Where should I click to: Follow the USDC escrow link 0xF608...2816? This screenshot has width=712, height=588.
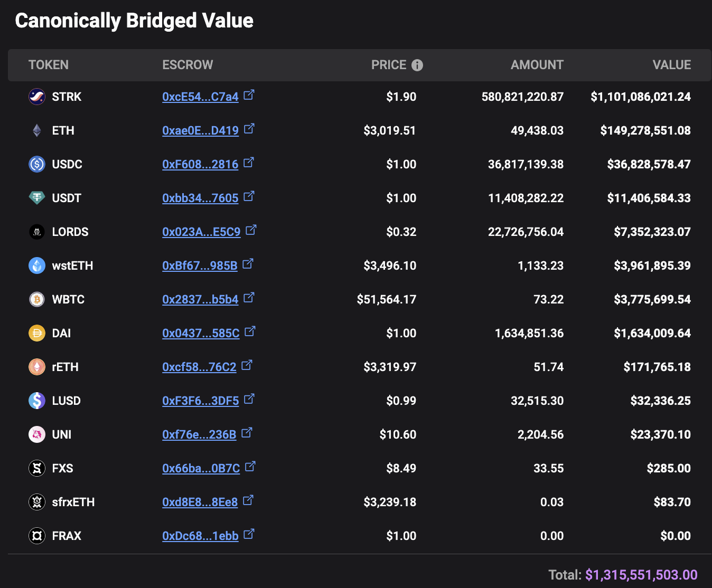(200, 164)
